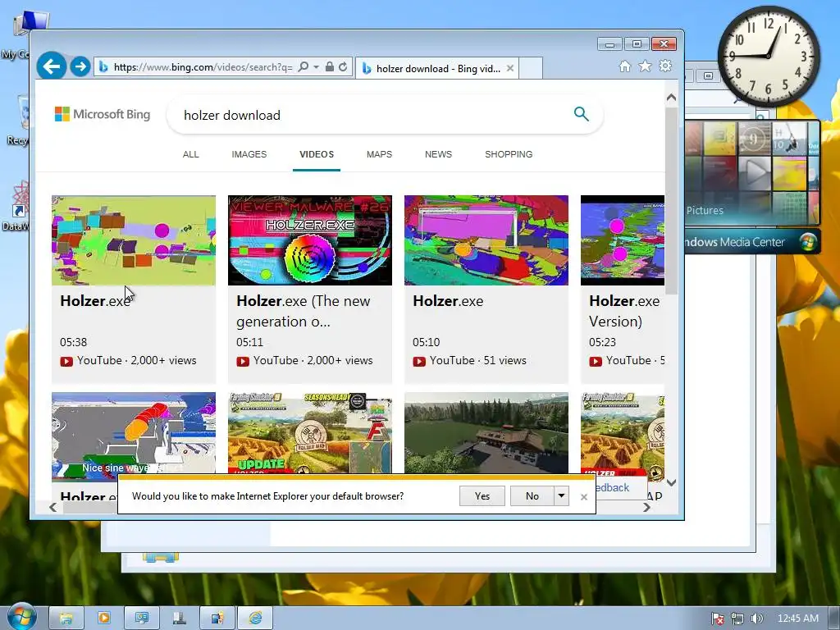The height and width of the screenshot is (630, 840).
Task: Click the volume speaker tray icon
Action: click(x=756, y=619)
